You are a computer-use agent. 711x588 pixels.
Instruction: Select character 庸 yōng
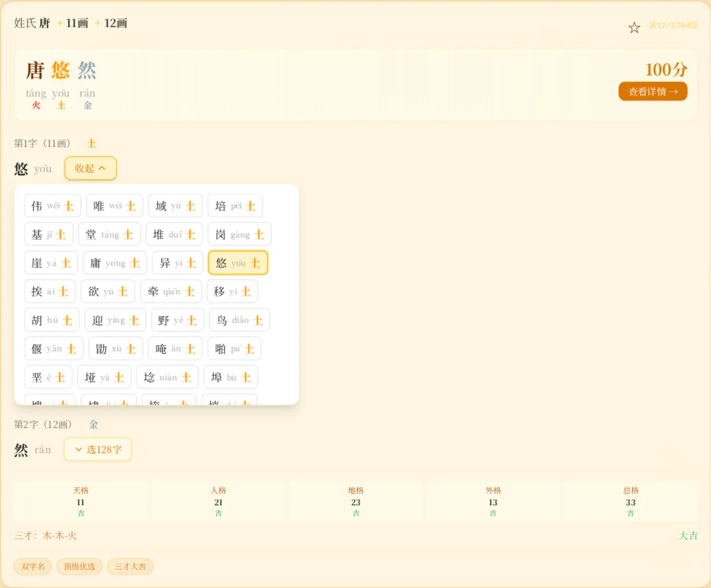pos(115,263)
